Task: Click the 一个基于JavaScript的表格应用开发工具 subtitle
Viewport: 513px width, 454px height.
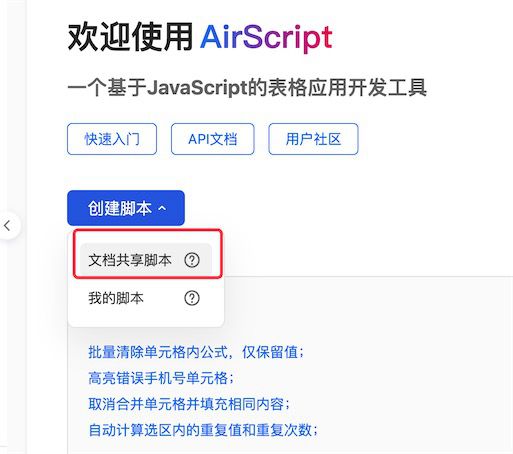Action: pyautogui.click(x=247, y=88)
